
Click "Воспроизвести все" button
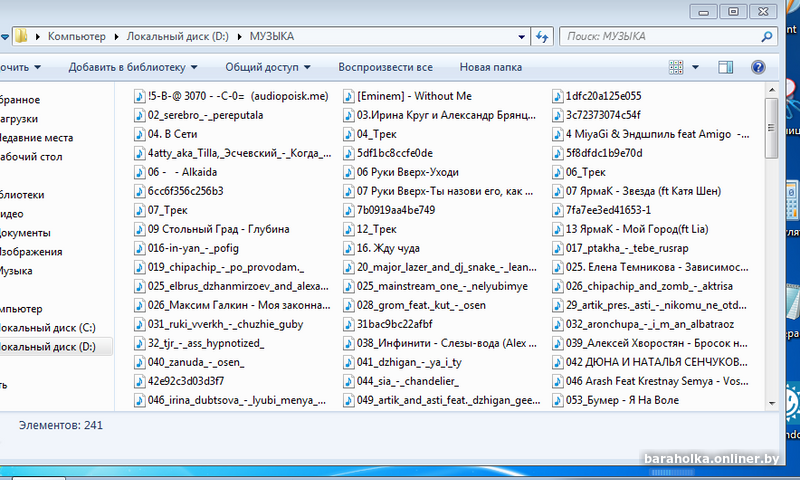click(385, 67)
